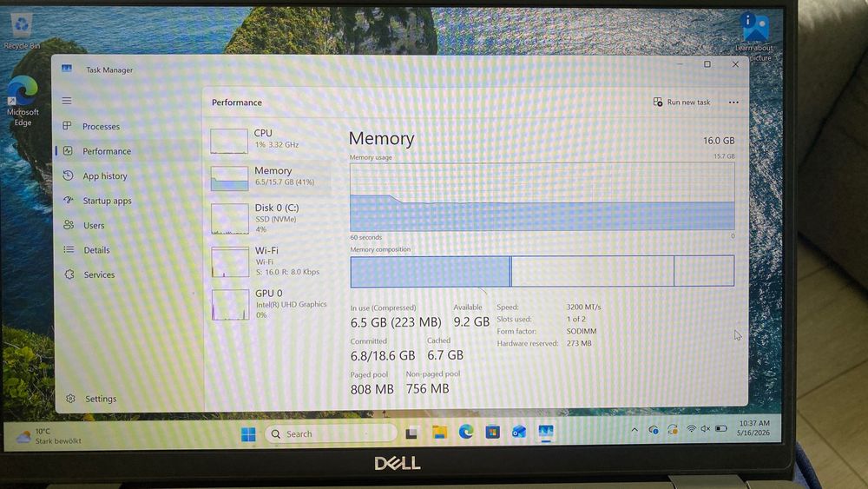Go to the Processes page label
Image resolution: width=868 pixels, height=489 pixels.
point(101,126)
